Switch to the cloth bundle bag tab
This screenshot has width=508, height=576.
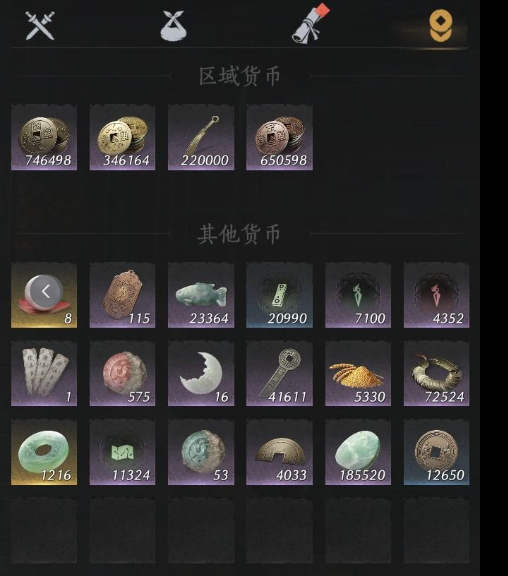[x=173, y=25]
